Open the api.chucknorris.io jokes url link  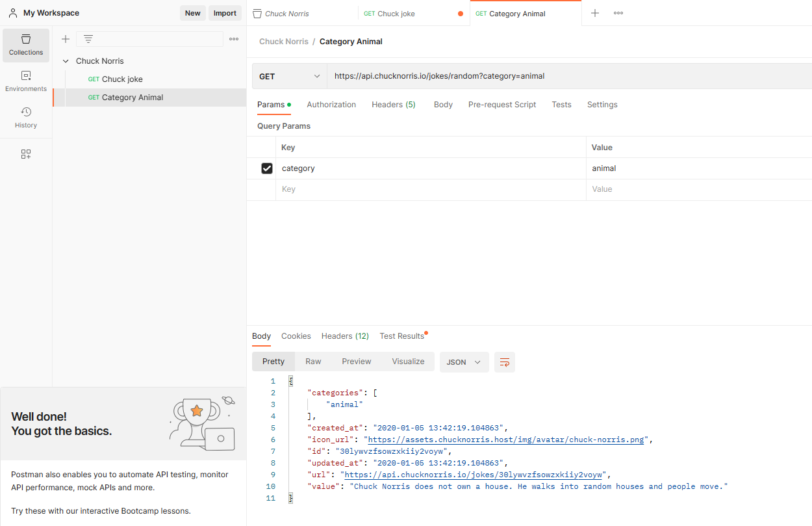(x=474, y=475)
